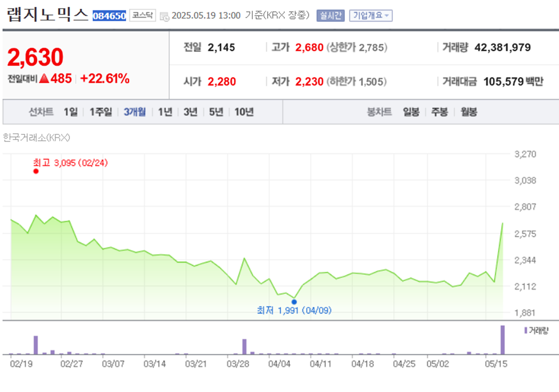Select the 3개월 line chart tab

click(x=135, y=112)
